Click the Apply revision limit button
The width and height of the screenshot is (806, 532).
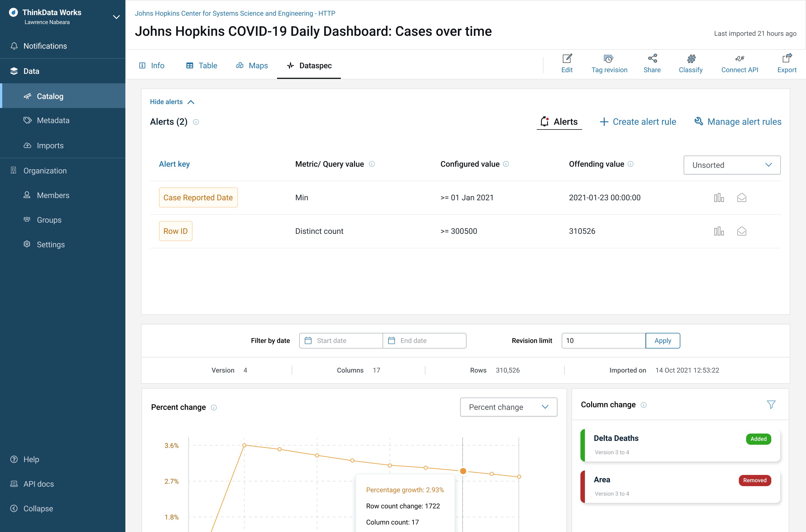pos(662,341)
